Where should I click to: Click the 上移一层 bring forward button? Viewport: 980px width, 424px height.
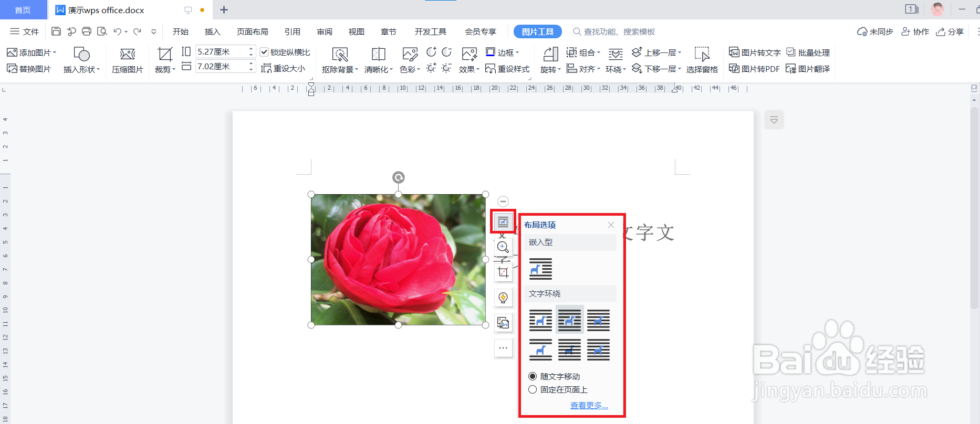[656, 52]
